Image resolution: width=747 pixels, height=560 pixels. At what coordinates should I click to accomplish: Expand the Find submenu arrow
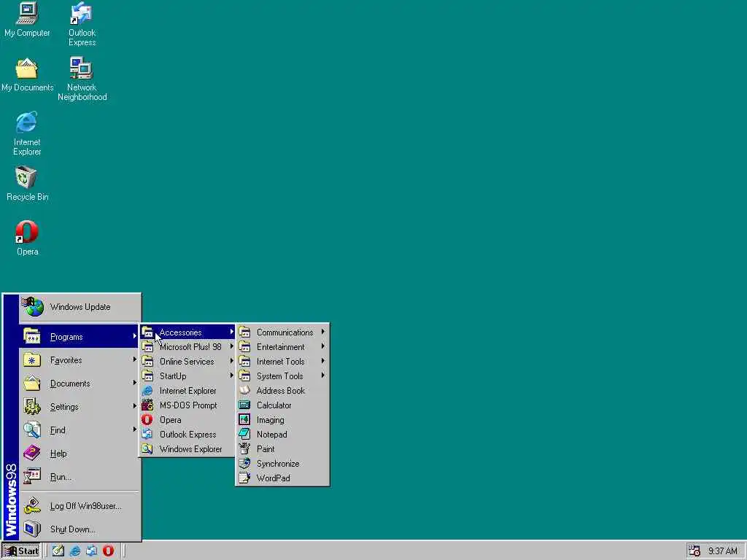pos(134,429)
